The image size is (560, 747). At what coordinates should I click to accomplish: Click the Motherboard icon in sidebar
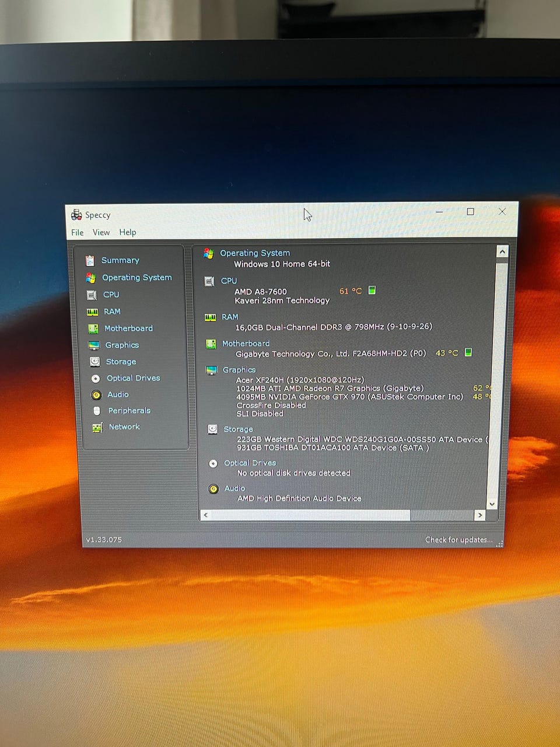point(93,329)
